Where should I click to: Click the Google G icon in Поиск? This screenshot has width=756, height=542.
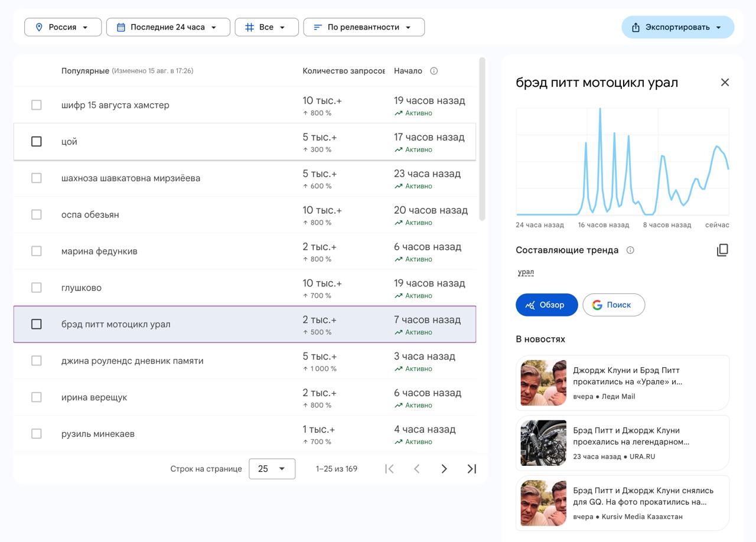coord(597,305)
